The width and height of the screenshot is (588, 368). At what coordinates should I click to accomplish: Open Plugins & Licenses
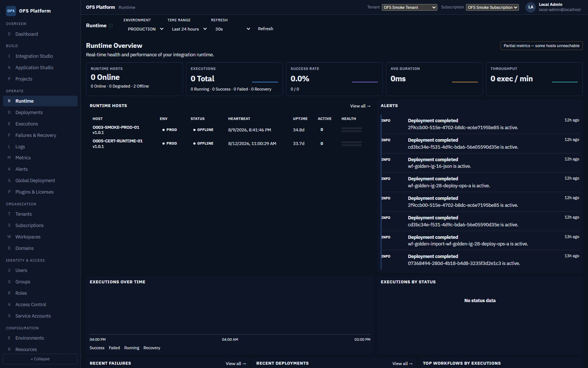(x=40, y=192)
